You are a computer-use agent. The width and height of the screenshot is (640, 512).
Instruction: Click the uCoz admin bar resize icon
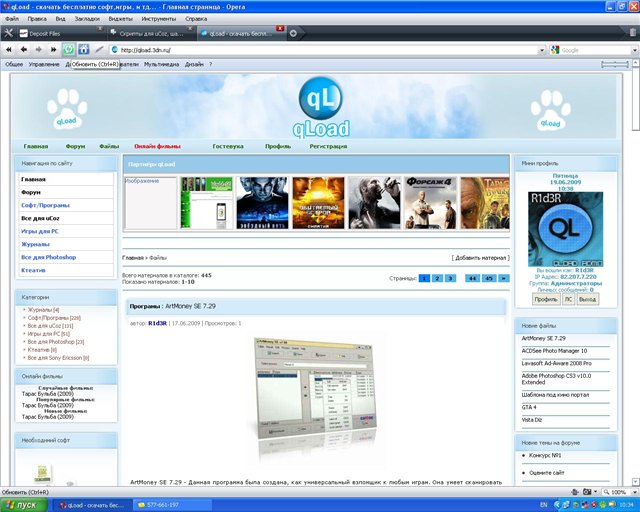point(615,65)
